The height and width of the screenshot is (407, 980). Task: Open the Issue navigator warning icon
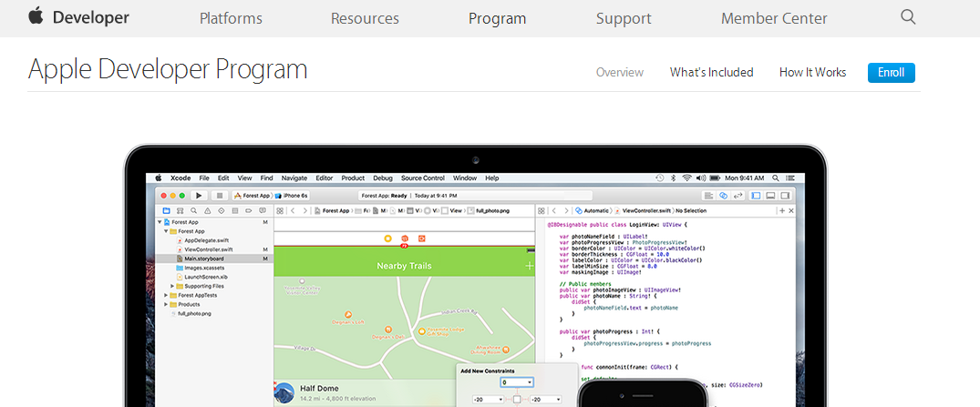pyautogui.click(x=208, y=211)
